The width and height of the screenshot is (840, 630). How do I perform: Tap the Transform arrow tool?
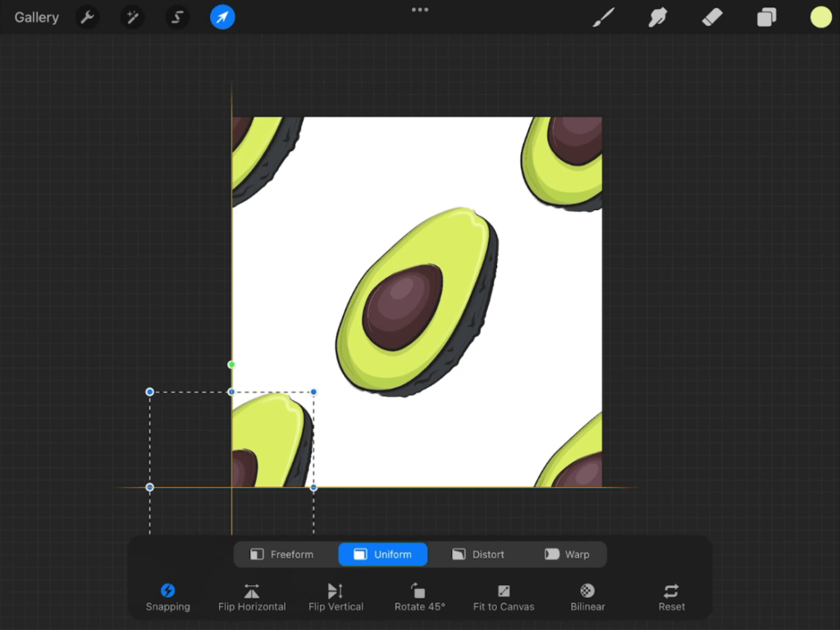pos(222,17)
